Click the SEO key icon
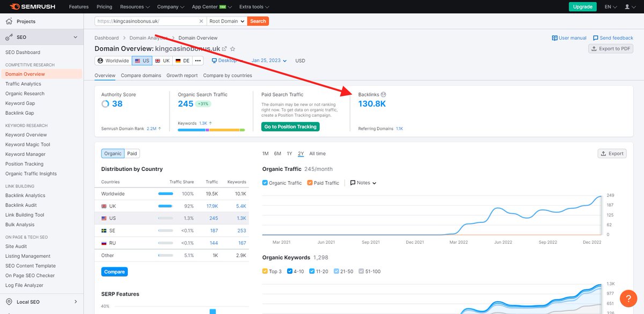 9,38
